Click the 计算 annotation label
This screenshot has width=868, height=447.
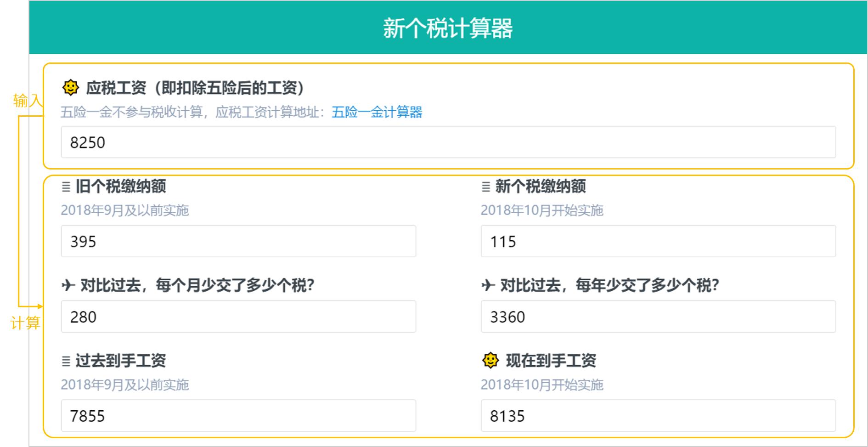click(27, 322)
